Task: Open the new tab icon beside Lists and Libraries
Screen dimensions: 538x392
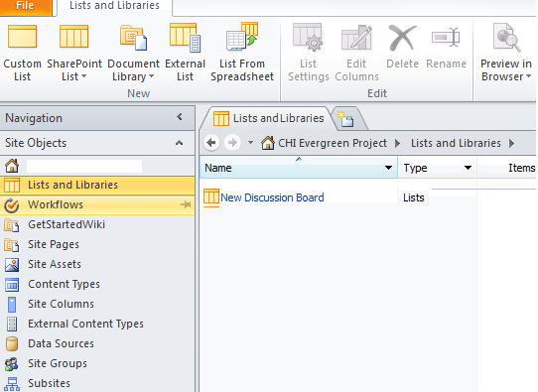Action: coord(345,119)
